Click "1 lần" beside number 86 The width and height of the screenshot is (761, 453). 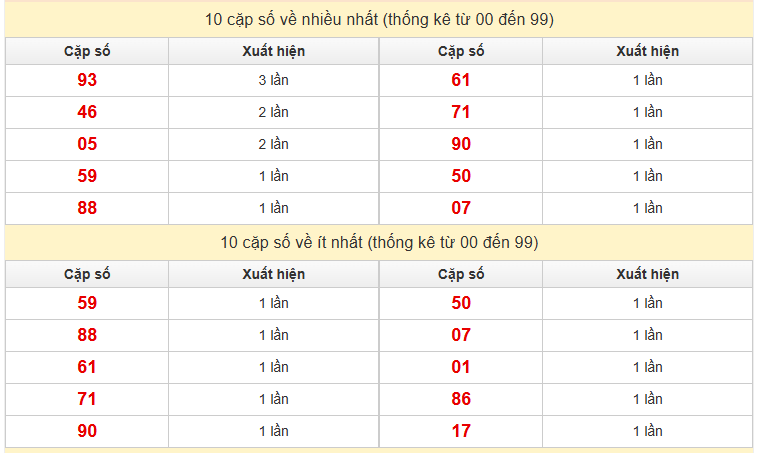point(647,399)
